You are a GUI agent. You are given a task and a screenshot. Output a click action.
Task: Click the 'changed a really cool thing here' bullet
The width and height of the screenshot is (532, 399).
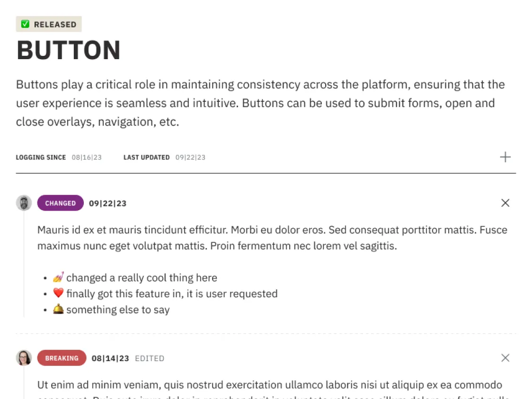[142, 278]
